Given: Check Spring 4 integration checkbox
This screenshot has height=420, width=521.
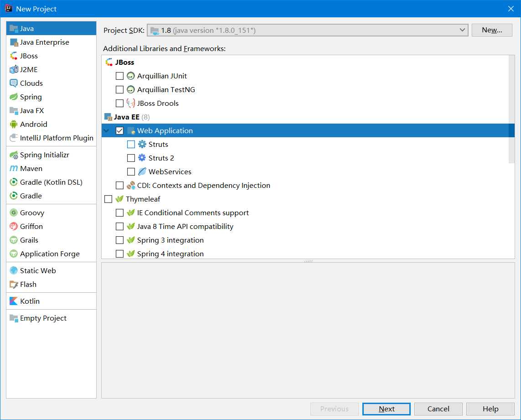Looking at the screenshot, I should [119, 254].
